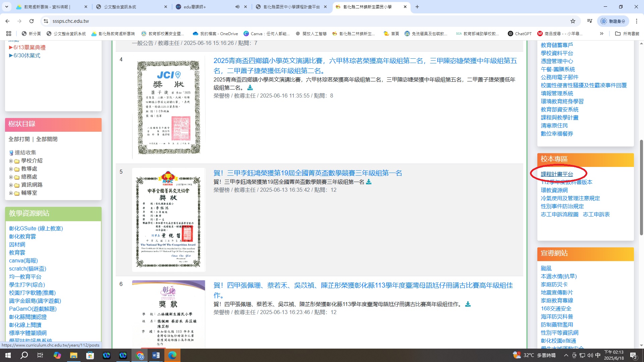Image resolution: width=644 pixels, height=362 pixels.
Task: Open the 彰化GSuite (線上教室) link
Action: tap(36, 228)
